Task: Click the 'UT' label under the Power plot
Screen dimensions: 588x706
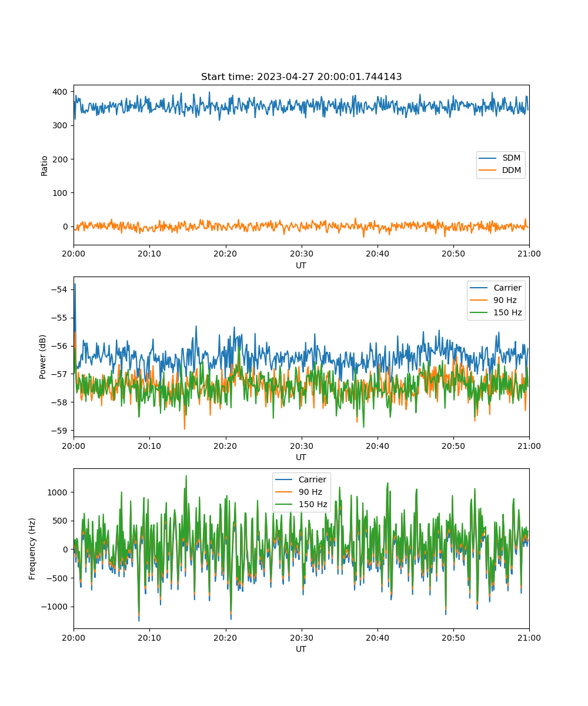Action: coord(301,457)
